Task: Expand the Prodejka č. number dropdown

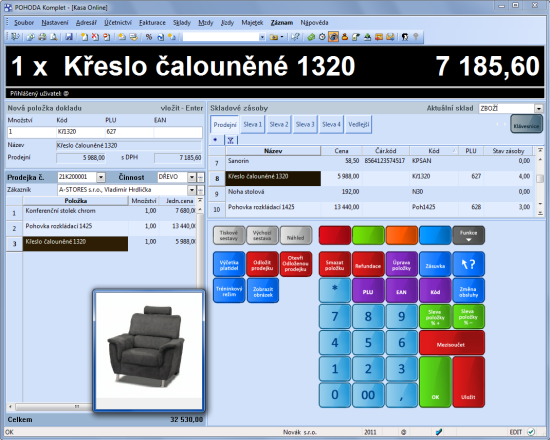Action: point(101,177)
